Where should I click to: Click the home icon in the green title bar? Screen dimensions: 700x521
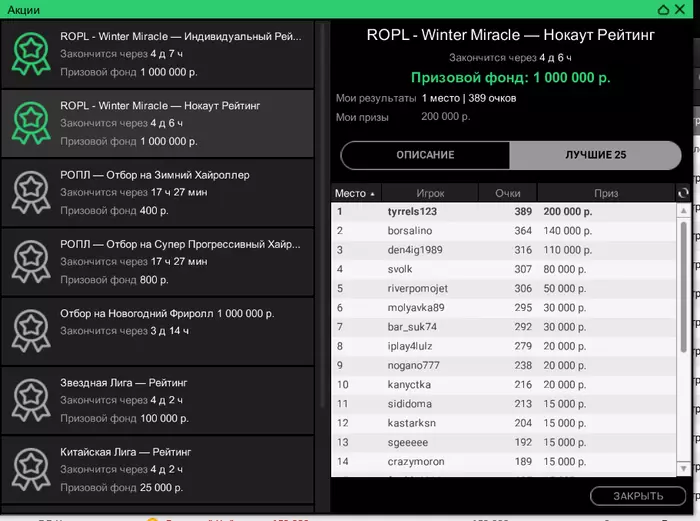pos(663,9)
